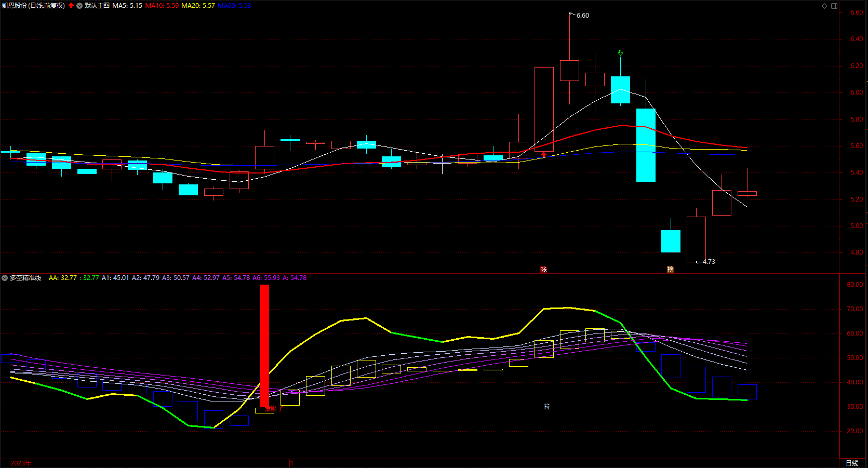Image resolution: width=868 pixels, height=468 pixels.
Task: Click the MA20: 5.57 value label
Action: pyautogui.click(x=198, y=6)
